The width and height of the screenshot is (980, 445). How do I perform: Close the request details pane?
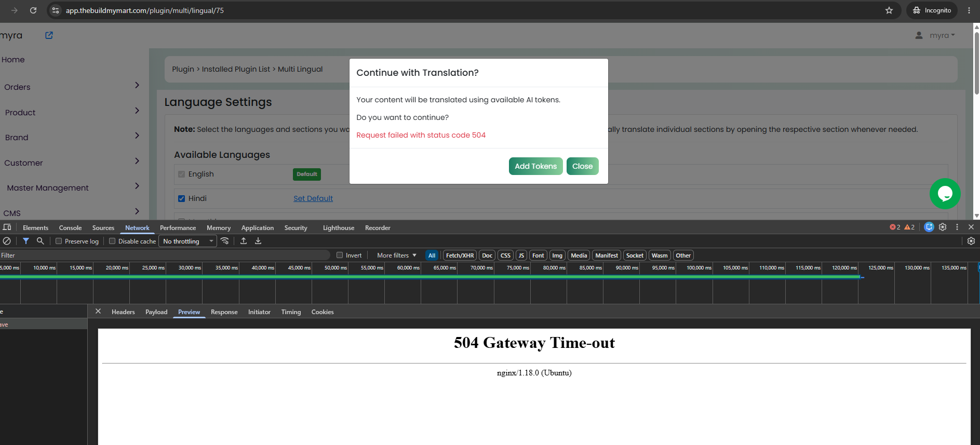coord(98,312)
